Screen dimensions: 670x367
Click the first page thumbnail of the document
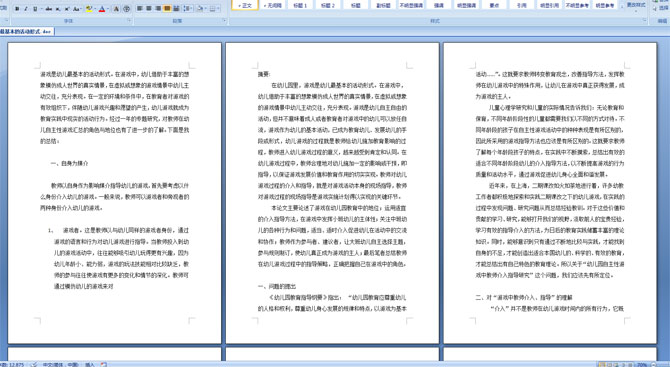[x=115, y=193]
